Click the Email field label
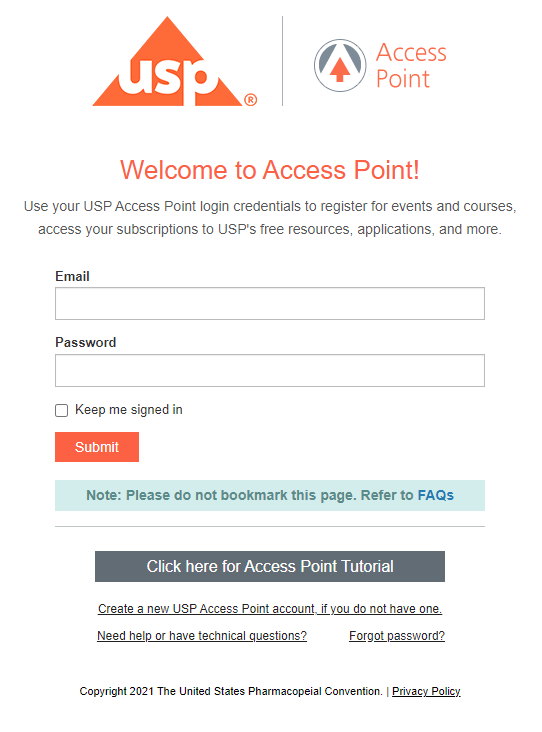This screenshot has height=732, width=542. pyautogui.click(x=72, y=276)
